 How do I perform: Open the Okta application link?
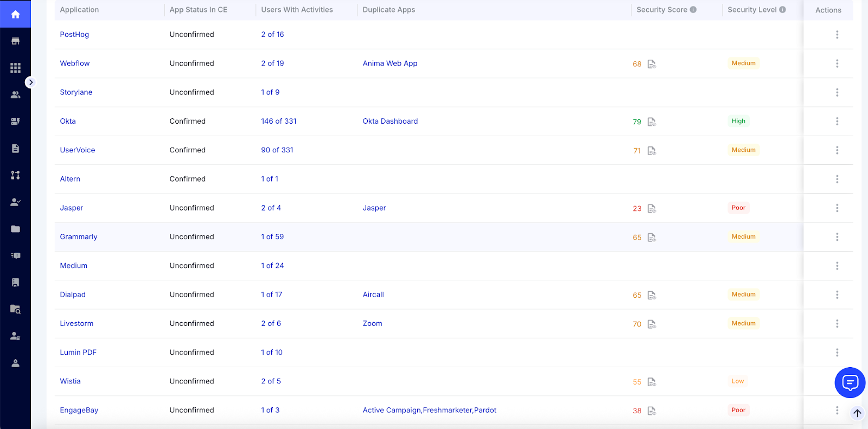tap(68, 121)
